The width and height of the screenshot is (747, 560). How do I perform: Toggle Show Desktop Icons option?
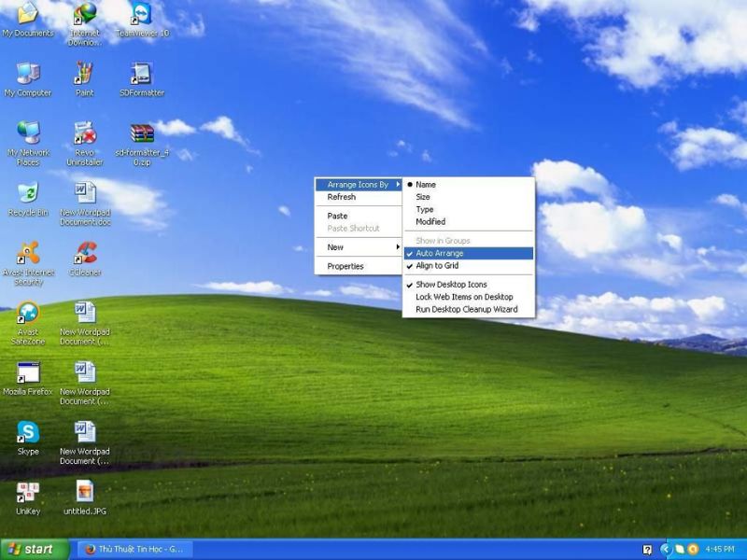(x=469, y=285)
